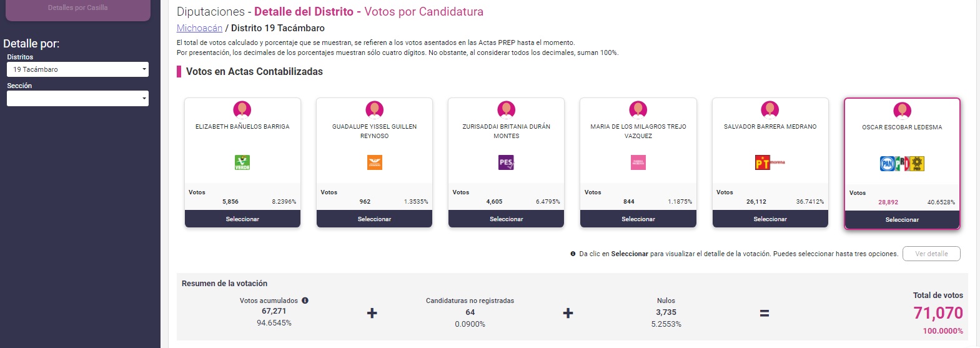Click the Partido Verde logo icon
The height and width of the screenshot is (348, 980).
click(242, 162)
